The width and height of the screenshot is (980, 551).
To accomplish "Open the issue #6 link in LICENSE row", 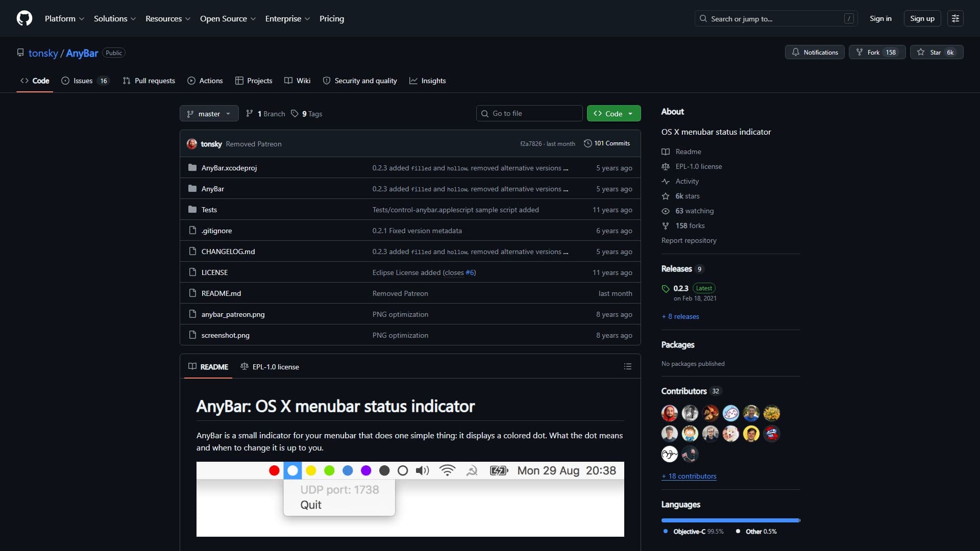I will click(x=470, y=272).
